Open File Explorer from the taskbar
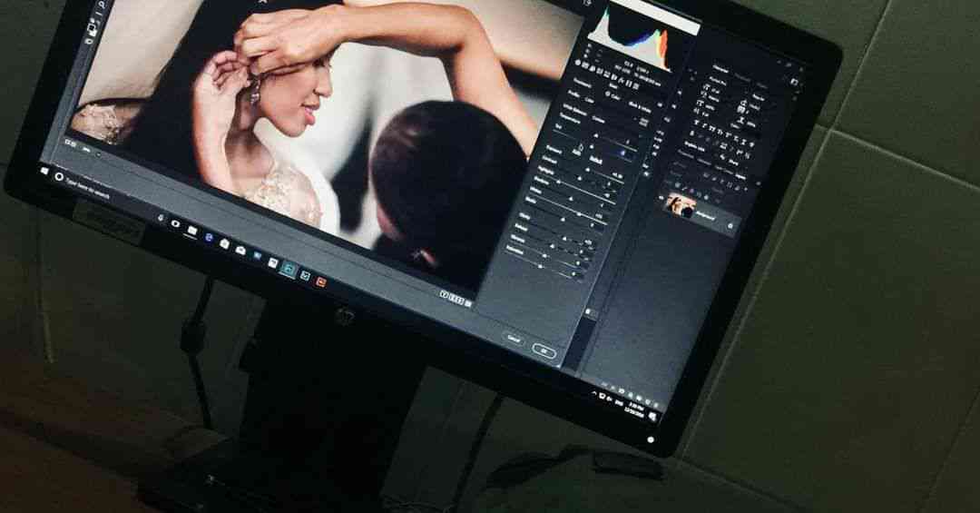This screenshot has height=513, width=980. (x=192, y=231)
